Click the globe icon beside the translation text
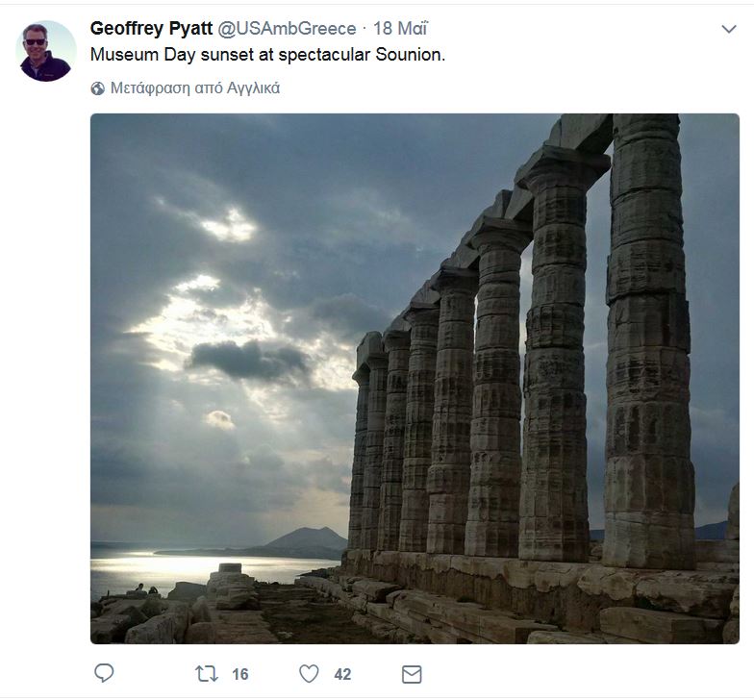The height and width of the screenshot is (700, 754). 98,88
